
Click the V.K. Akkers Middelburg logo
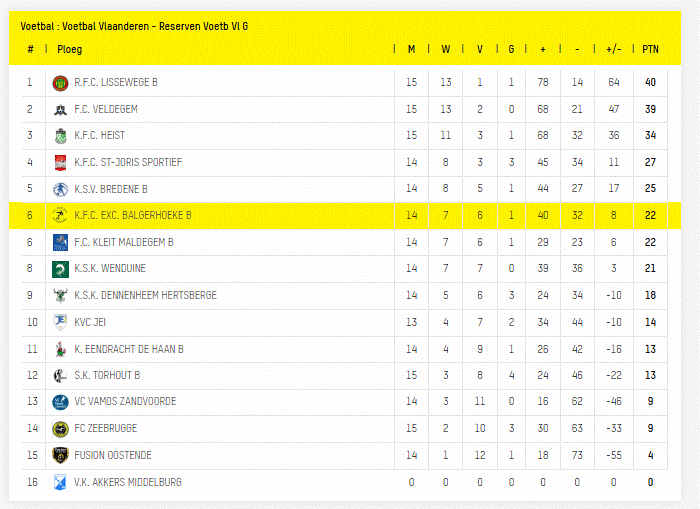pyautogui.click(x=60, y=482)
